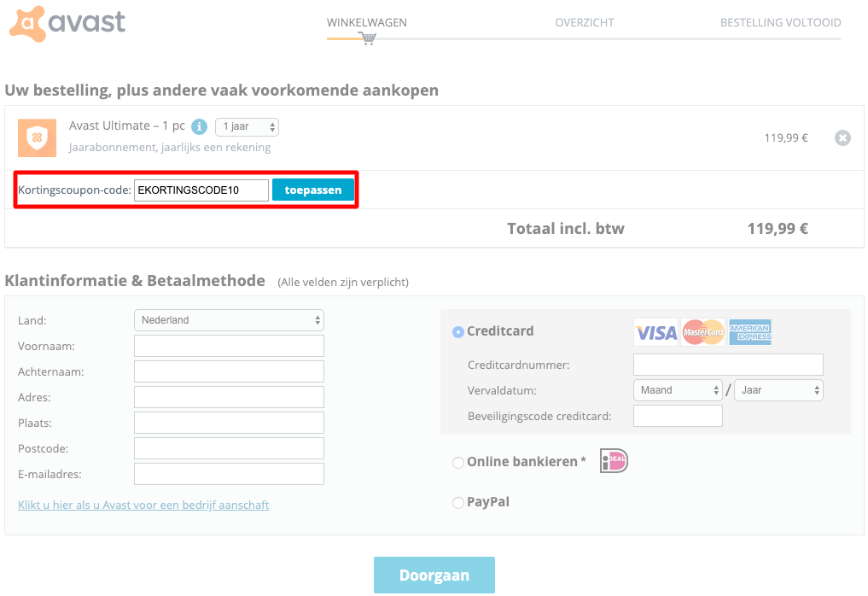
Task: Click the shopping cart progress icon
Action: coord(368,38)
